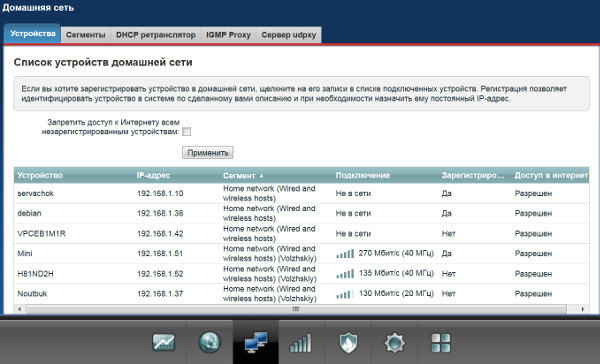Click Разрешен access value for Noutbuk
The image size is (600, 364).
[533, 294]
